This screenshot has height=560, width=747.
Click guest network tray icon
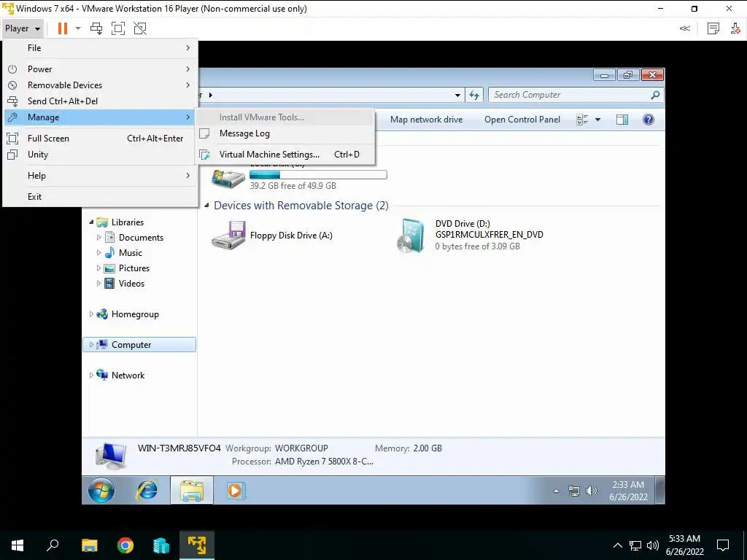574,491
